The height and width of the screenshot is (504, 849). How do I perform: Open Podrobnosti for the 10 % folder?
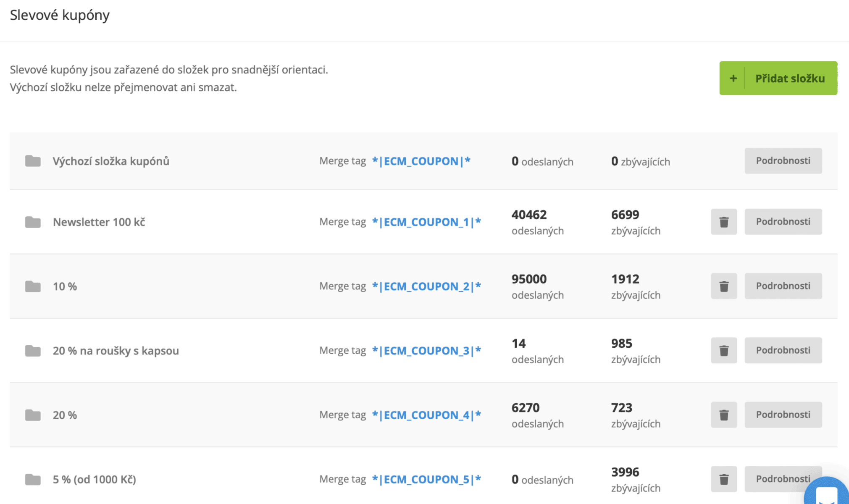click(x=783, y=286)
